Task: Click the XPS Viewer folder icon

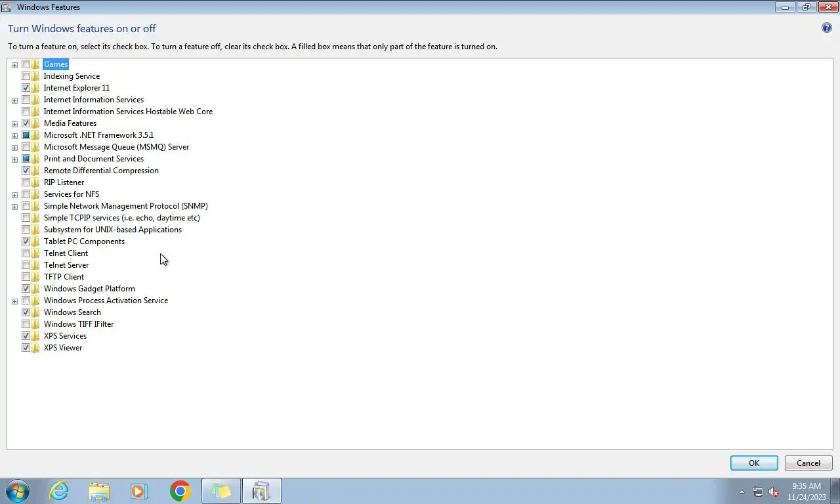Action: 35,348
